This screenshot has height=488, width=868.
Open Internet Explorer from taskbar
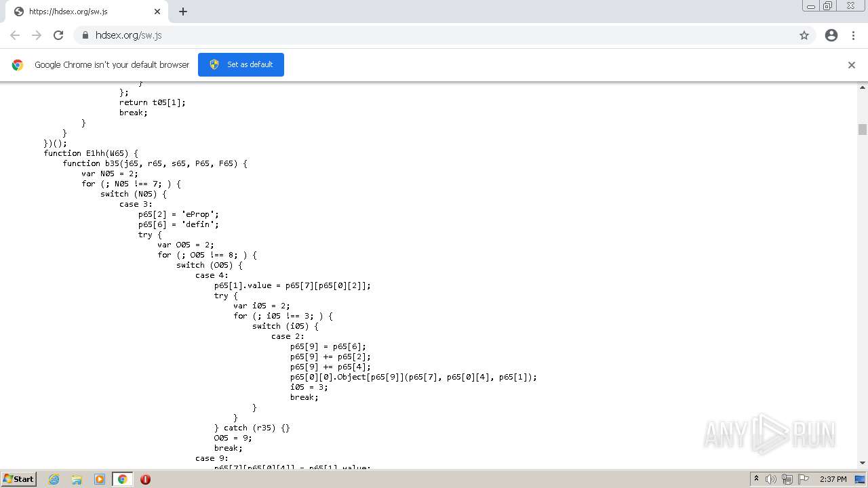click(x=54, y=479)
